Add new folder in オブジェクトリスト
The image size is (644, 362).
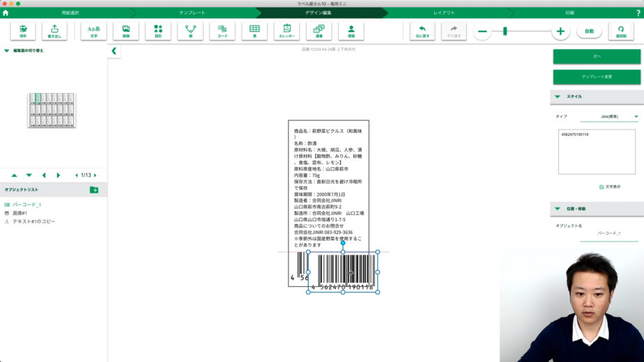point(94,189)
